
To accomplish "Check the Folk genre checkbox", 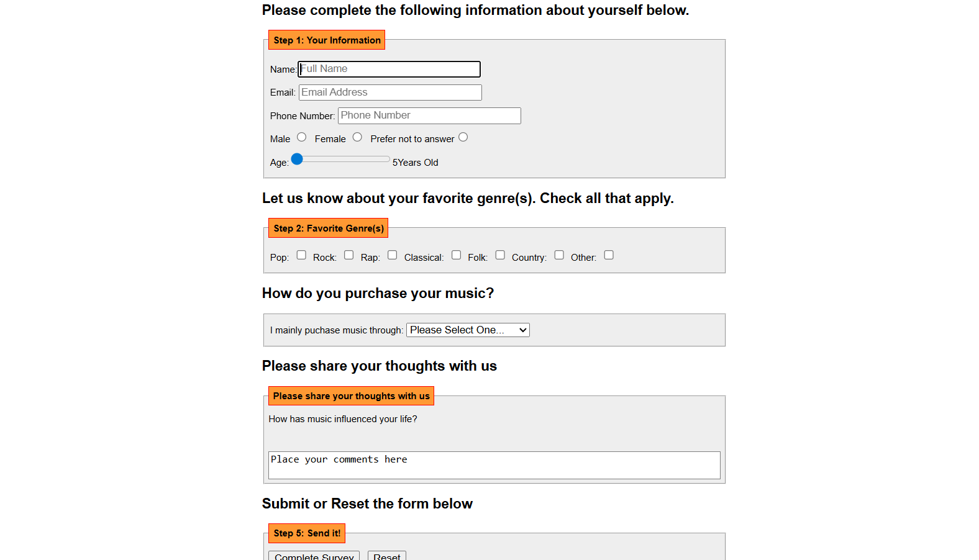I will pyautogui.click(x=500, y=255).
